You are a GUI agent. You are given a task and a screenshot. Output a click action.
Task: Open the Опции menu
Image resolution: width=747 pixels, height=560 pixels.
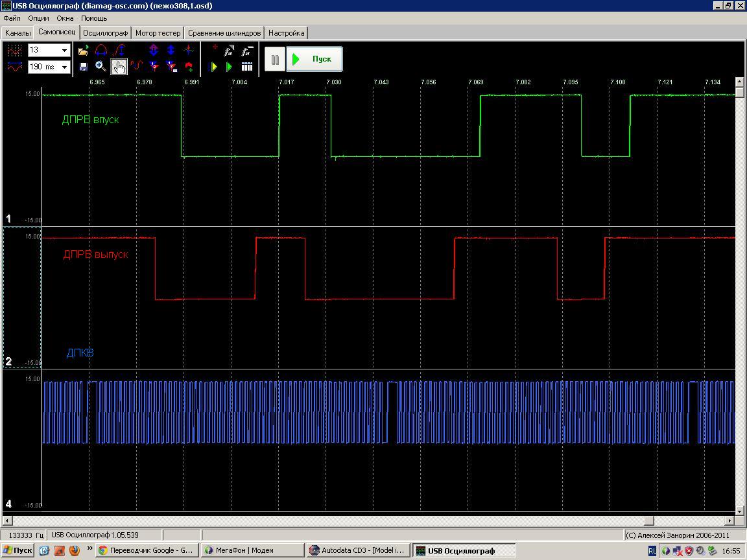coord(39,18)
